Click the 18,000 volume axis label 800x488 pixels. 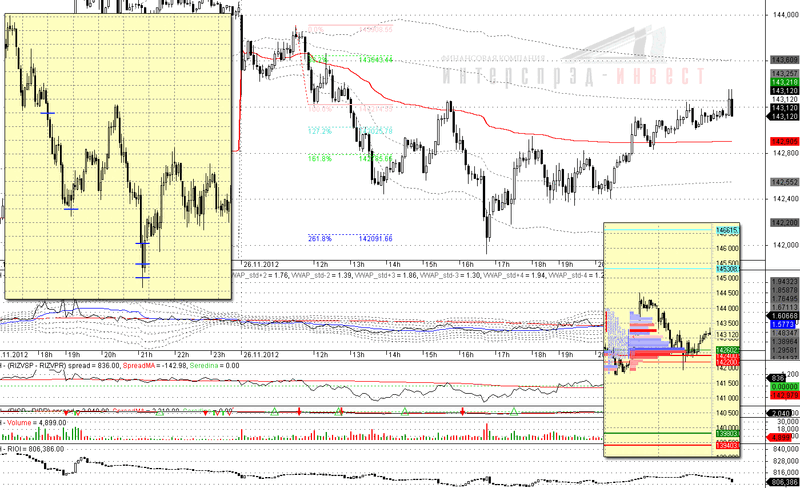click(788, 429)
